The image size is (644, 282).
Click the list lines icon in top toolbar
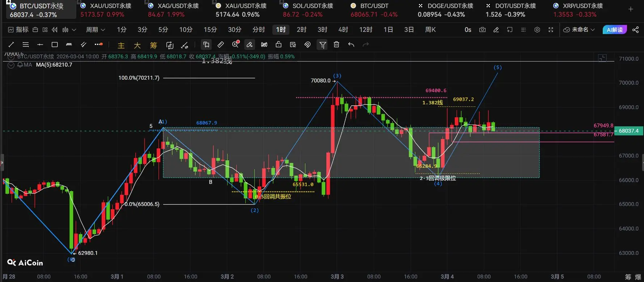tap(524, 30)
